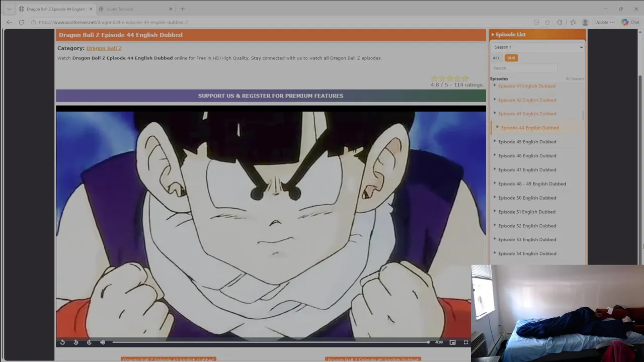The height and width of the screenshot is (362, 644).
Task: Click the video frame to play or pause
Action: 271,224
